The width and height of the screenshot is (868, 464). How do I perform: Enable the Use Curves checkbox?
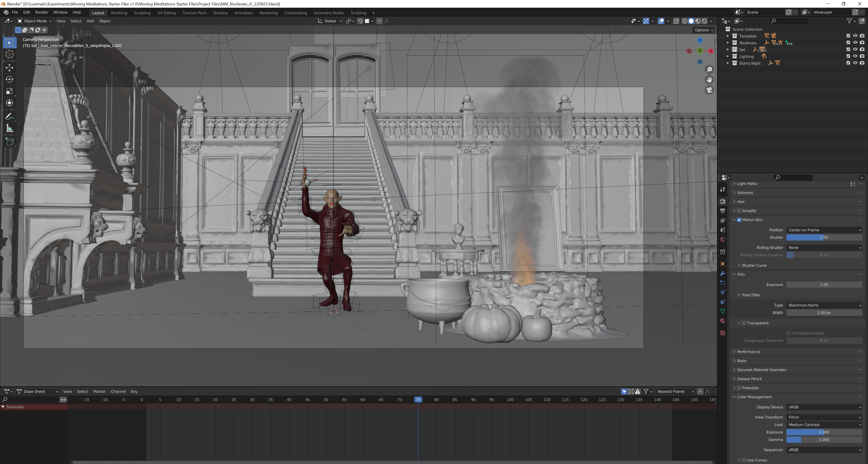[x=744, y=460]
